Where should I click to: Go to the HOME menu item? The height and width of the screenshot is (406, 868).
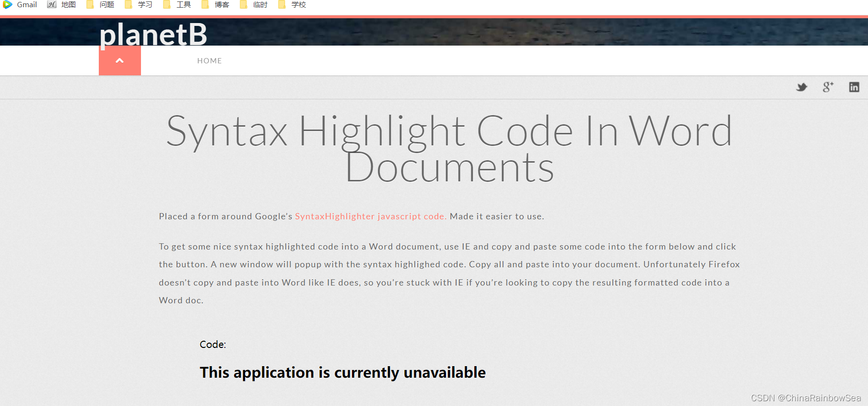(x=210, y=61)
